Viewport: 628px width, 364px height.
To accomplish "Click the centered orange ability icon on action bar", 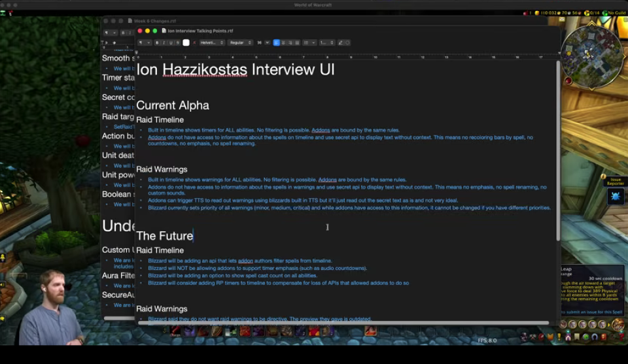I will point(370,331).
